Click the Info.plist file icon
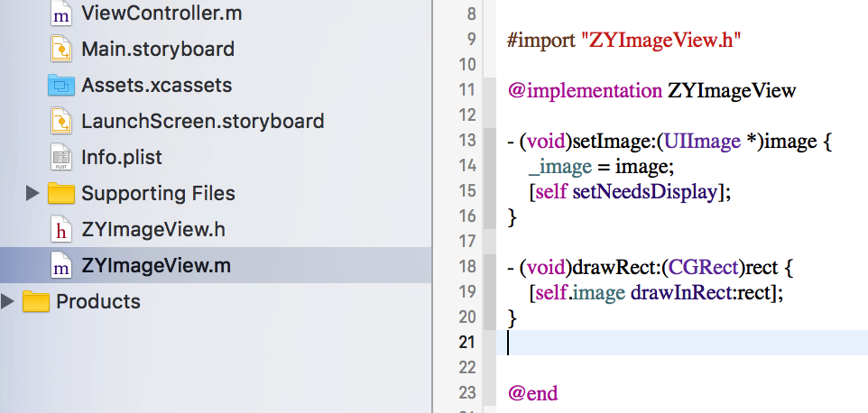 pyautogui.click(x=60, y=157)
